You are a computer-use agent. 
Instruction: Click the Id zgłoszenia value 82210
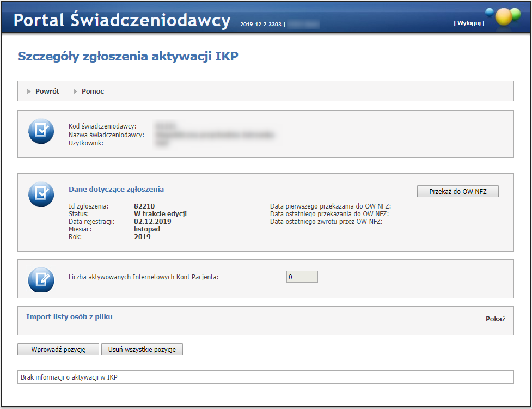pos(144,206)
